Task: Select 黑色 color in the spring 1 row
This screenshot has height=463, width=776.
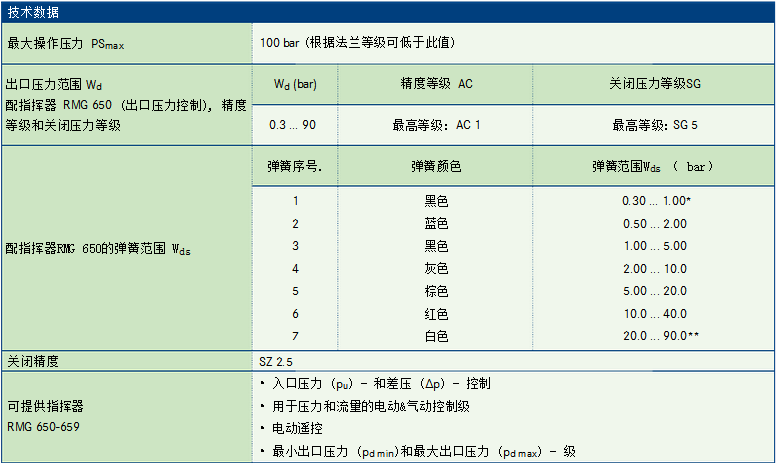Action: (x=436, y=201)
